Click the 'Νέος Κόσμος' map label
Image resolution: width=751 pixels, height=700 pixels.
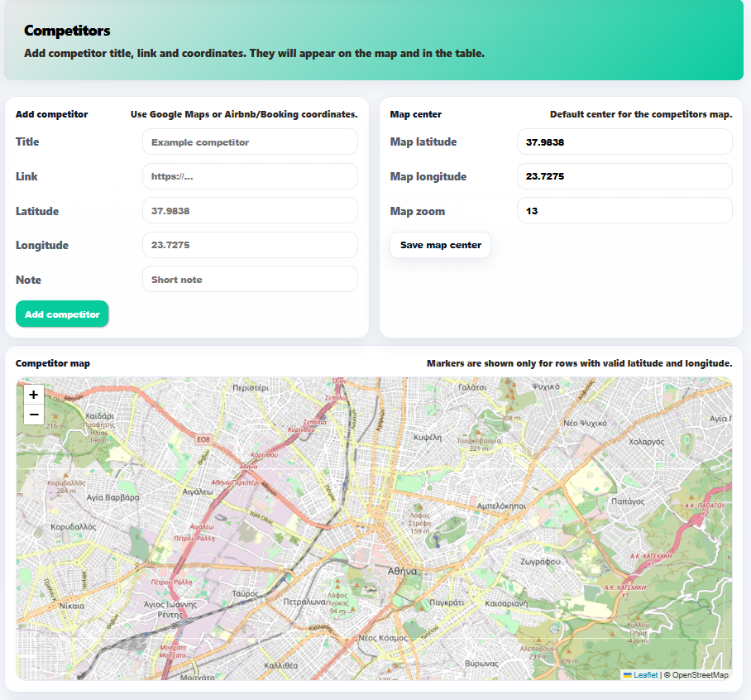click(x=383, y=638)
